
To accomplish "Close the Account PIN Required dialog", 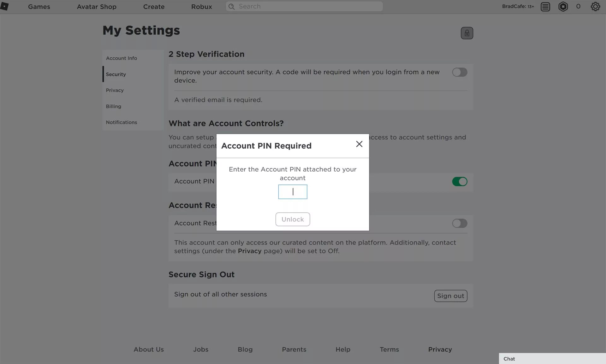I will pyautogui.click(x=359, y=144).
